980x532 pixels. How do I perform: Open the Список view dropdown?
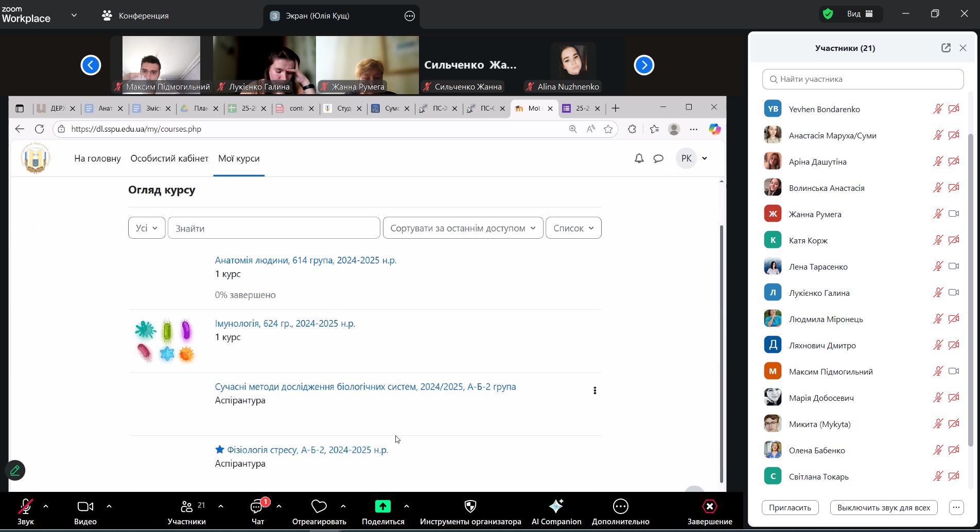pyautogui.click(x=573, y=228)
